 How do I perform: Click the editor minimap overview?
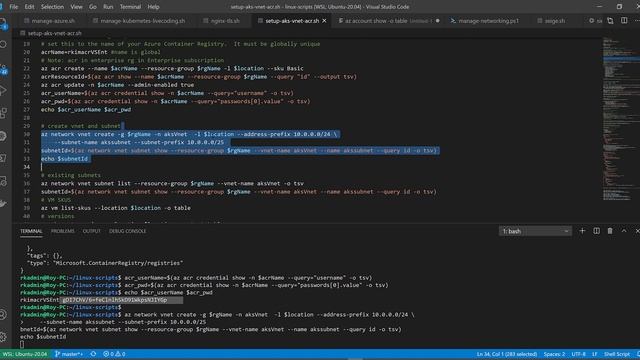(620, 118)
